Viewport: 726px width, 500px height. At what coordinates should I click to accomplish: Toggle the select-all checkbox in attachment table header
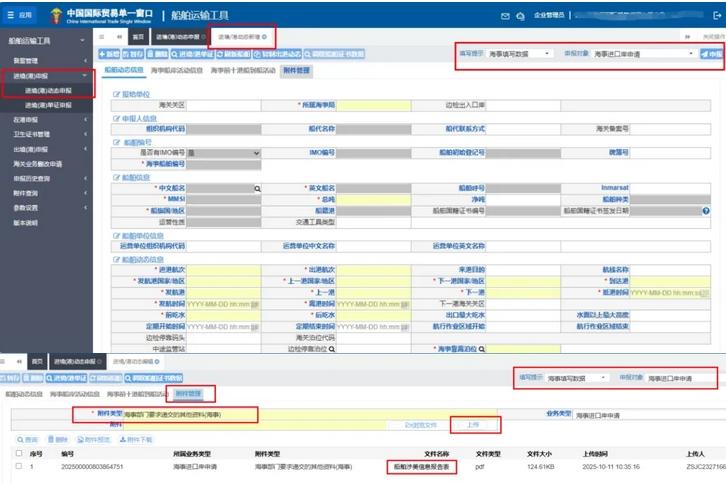point(17,452)
